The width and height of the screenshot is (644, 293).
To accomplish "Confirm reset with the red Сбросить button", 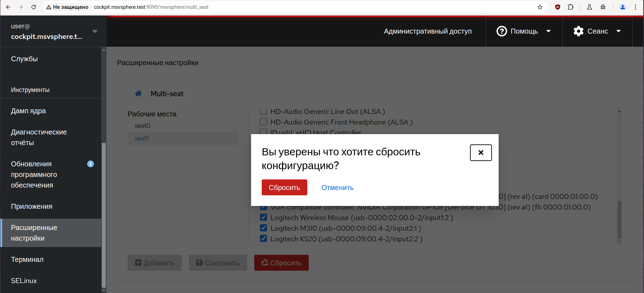I will coord(284,188).
